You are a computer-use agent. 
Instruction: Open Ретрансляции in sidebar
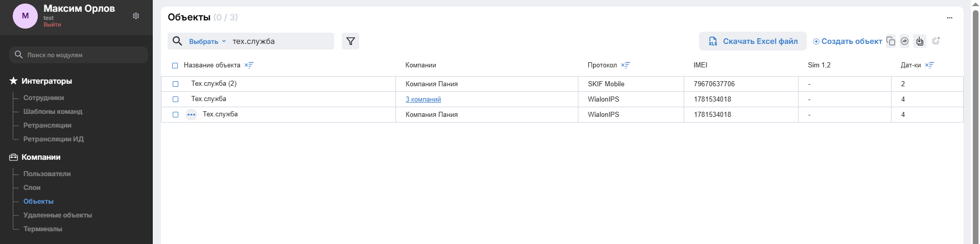click(x=47, y=125)
